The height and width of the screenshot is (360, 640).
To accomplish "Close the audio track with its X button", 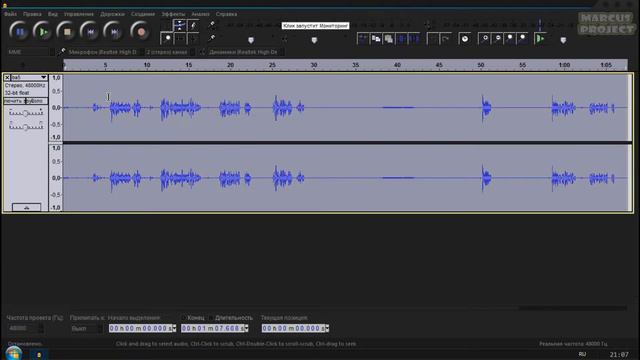I will point(7,77).
